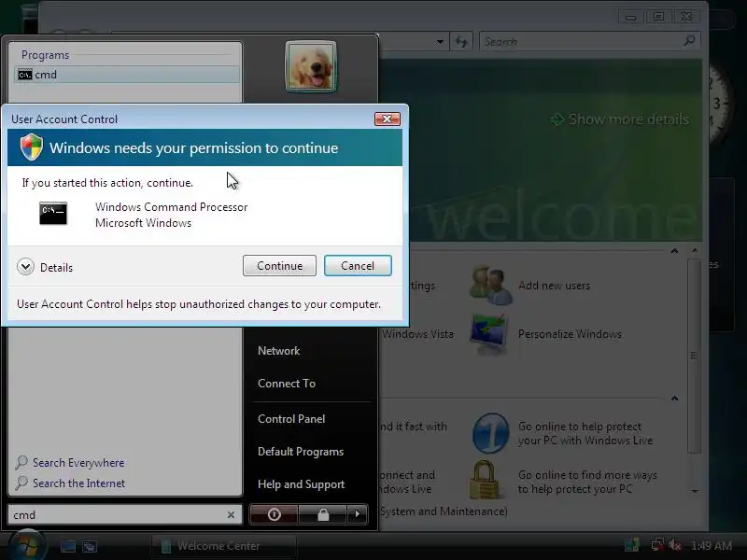Cancel the User Account Control prompt
The width and height of the screenshot is (747, 560).
(x=358, y=266)
